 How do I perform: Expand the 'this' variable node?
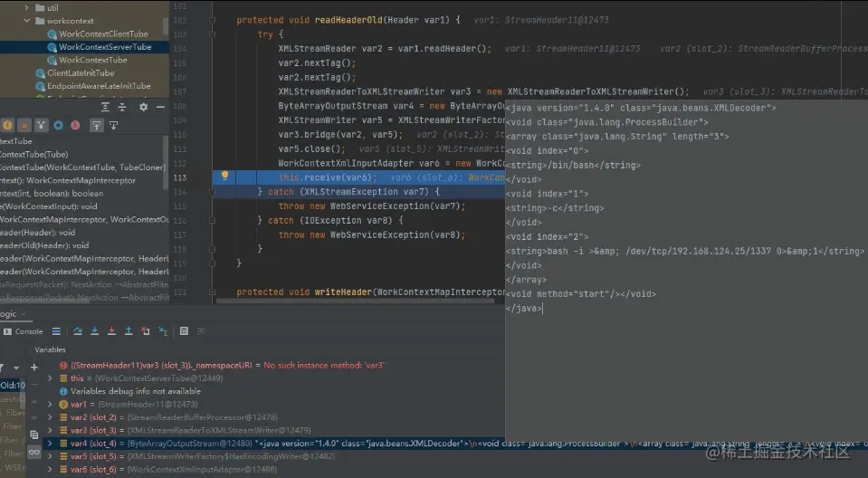pos(50,378)
